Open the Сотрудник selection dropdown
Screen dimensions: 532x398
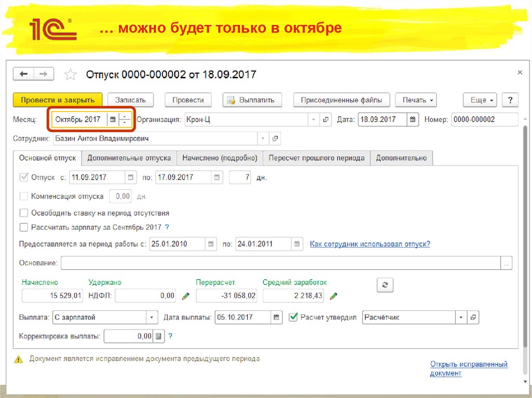262,138
